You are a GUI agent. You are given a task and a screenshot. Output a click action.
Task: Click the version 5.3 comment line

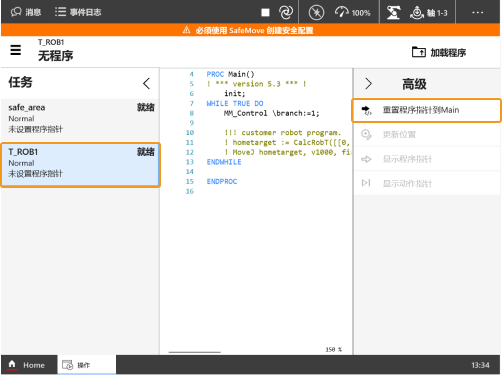click(x=256, y=84)
